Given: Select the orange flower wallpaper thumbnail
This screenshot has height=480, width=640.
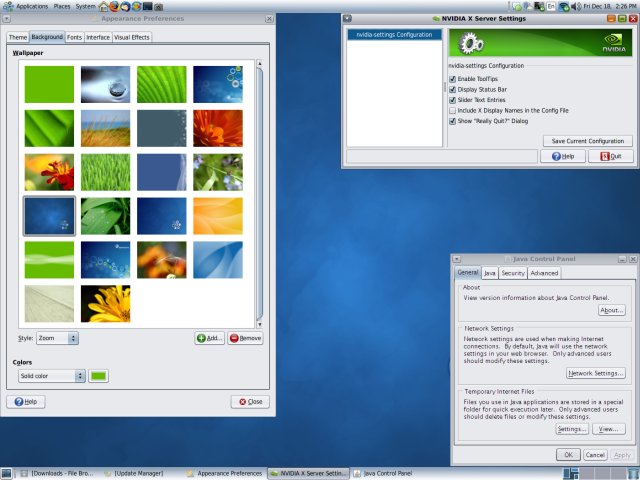Looking at the screenshot, I should pyautogui.click(x=218, y=128).
